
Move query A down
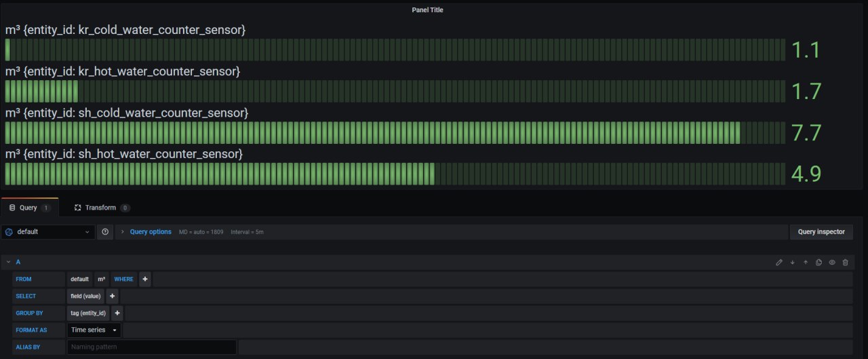pyautogui.click(x=792, y=262)
